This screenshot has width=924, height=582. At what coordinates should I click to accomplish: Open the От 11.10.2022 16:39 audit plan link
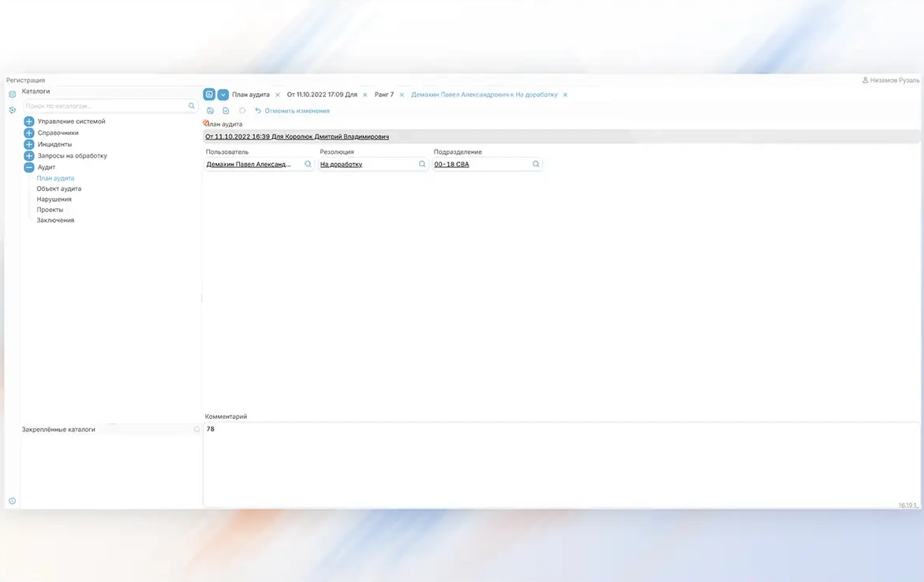tap(297, 136)
